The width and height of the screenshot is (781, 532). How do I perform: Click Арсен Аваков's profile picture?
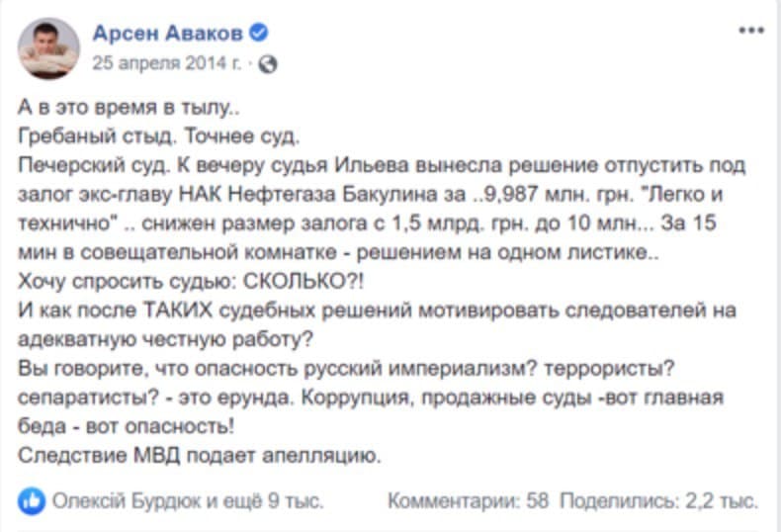click(x=49, y=48)
